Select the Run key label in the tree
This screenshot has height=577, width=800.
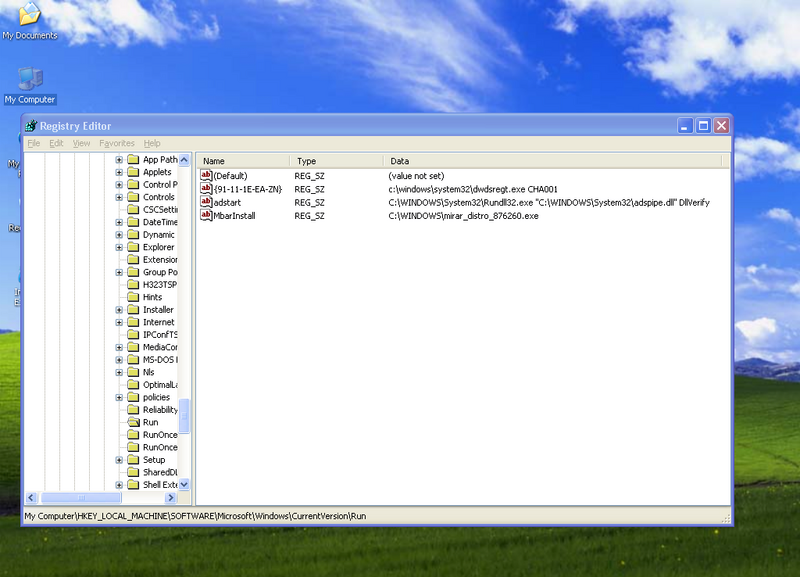click(151, 422)
